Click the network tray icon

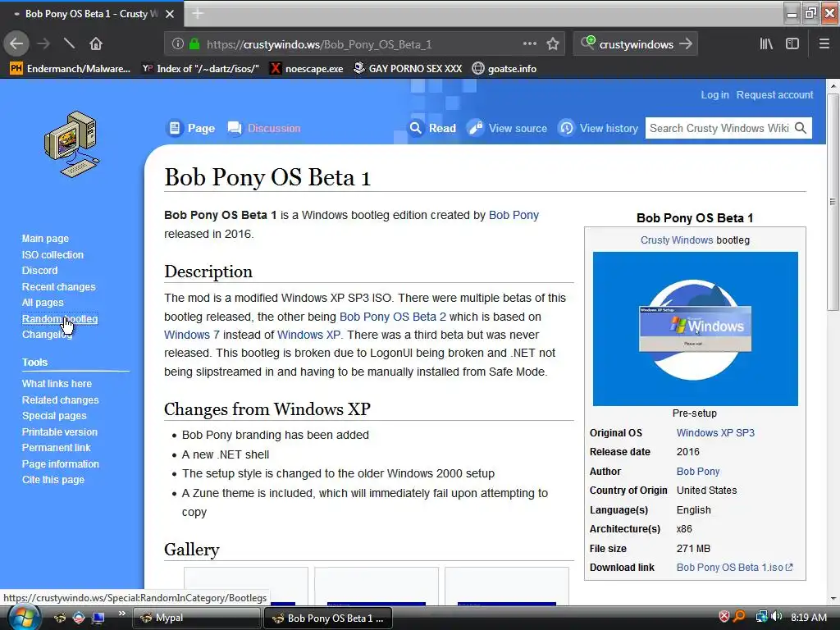point(761,617)
